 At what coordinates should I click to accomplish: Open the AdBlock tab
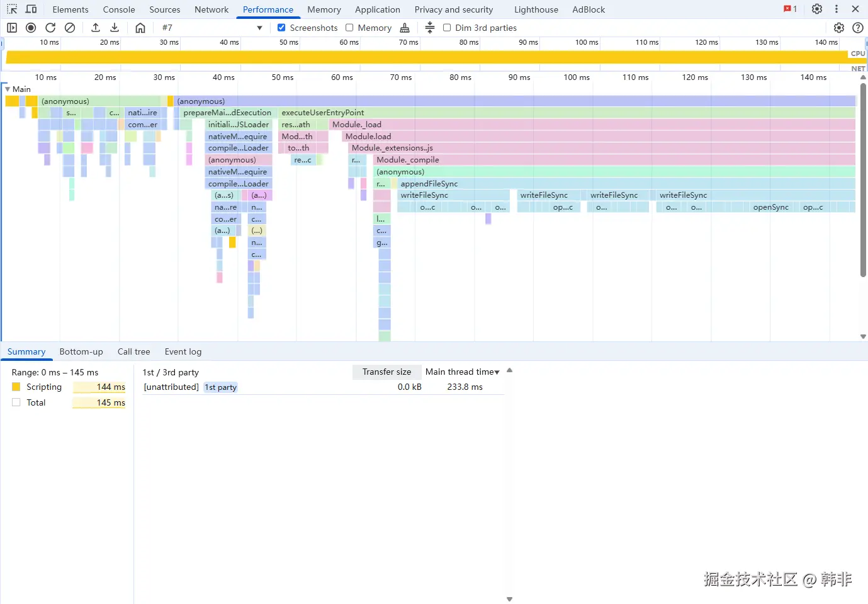[589, 9]
